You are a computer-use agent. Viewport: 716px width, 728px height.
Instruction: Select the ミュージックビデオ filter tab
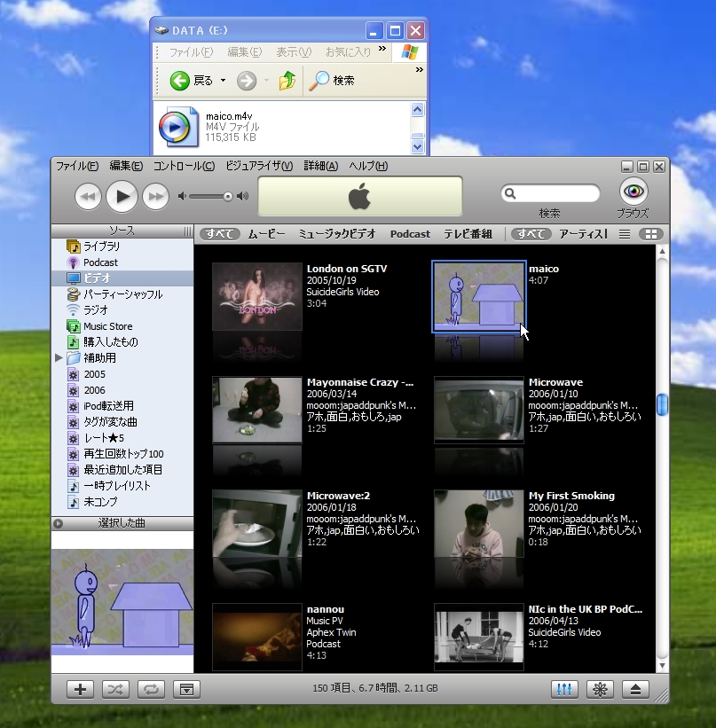click(x=337, y=234)
